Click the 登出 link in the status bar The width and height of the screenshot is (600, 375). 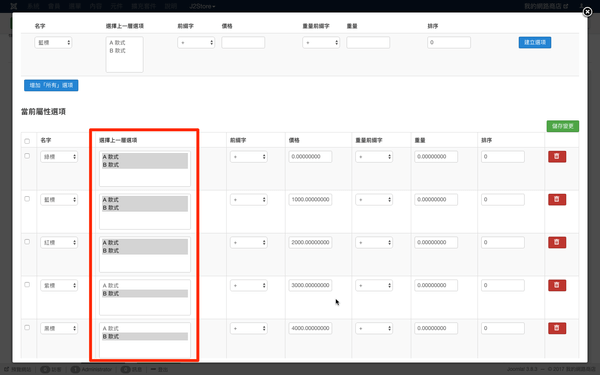(x=160, y=369)
